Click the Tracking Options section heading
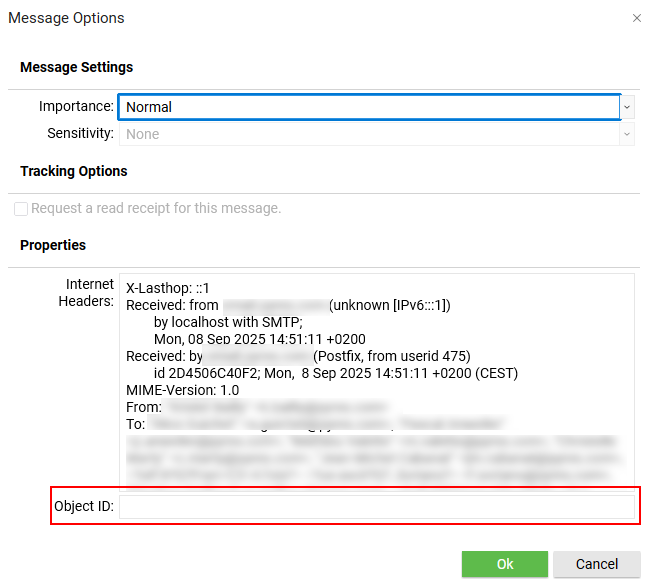This screenshot has height=586, width=648. pyautogui.click(x=74, y=171)
